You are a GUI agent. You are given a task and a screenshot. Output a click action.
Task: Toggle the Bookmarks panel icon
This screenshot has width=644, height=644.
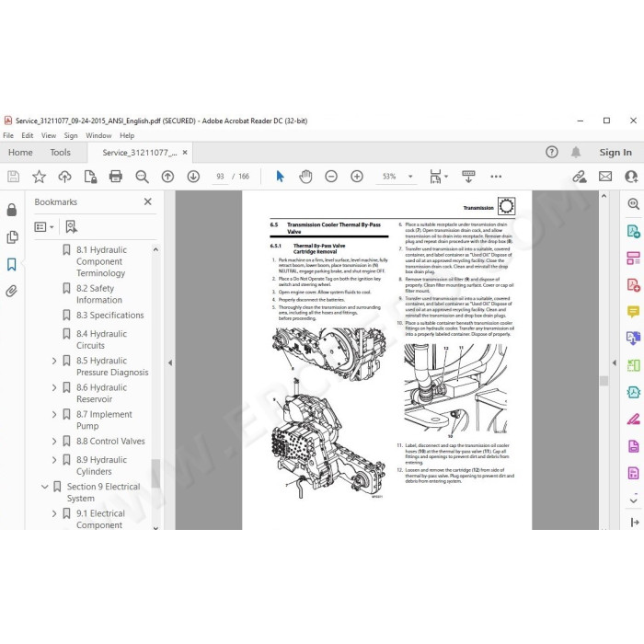tap(11, 264)
